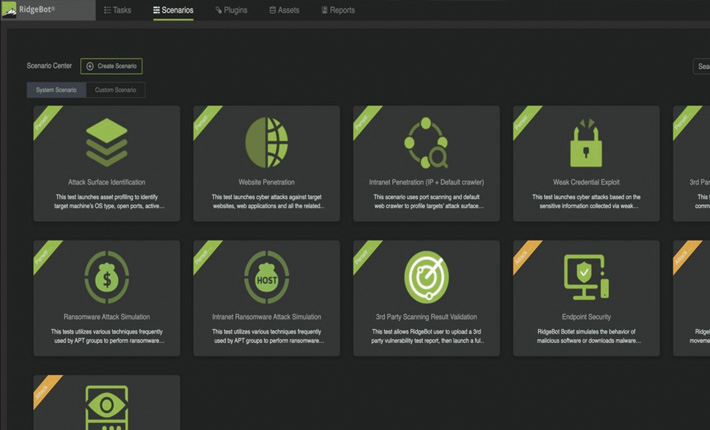Select the System Scenario tab
Viewport: 710px width, 430px height.
[x=56, y=90]
